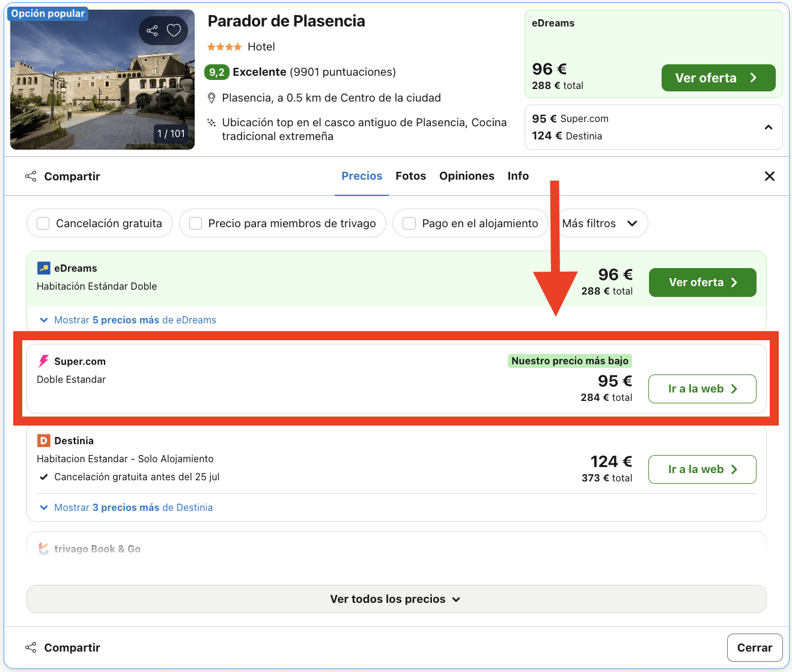Image resolution: width=792 pixels, height=672 pixels.
Task: Click 284 € total under Super.com price
Action: tap(606, 397)
